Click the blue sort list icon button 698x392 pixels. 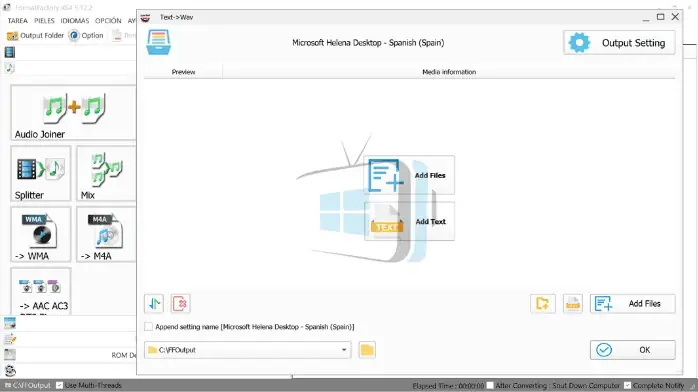pyautogui.click(x=154, y=304)
